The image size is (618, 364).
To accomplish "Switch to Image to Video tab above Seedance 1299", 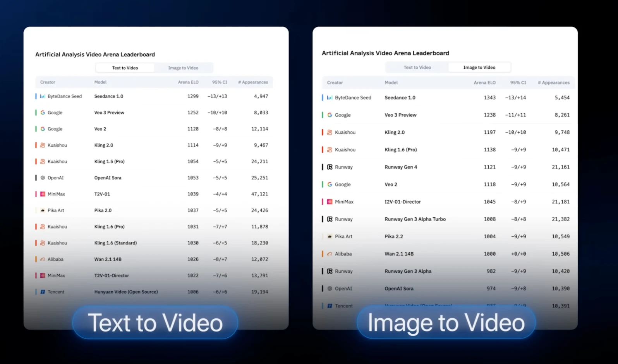I will (183, 68).
